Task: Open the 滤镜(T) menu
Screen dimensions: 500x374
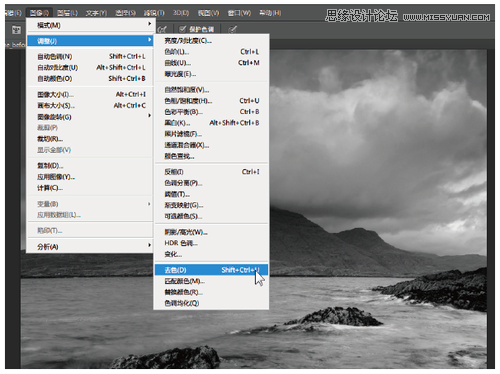Action: pyautogui.click(x=154, y=13)
